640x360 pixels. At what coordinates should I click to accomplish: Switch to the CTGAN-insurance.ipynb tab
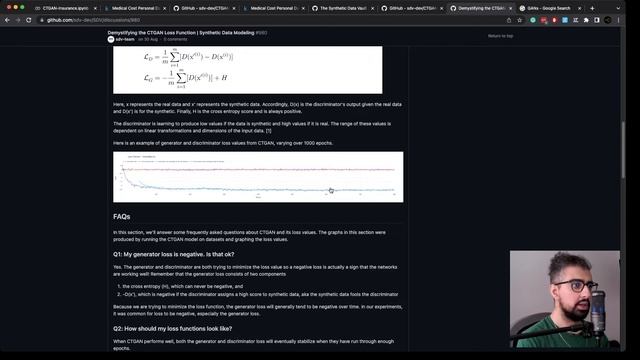[x=65, y=8]
